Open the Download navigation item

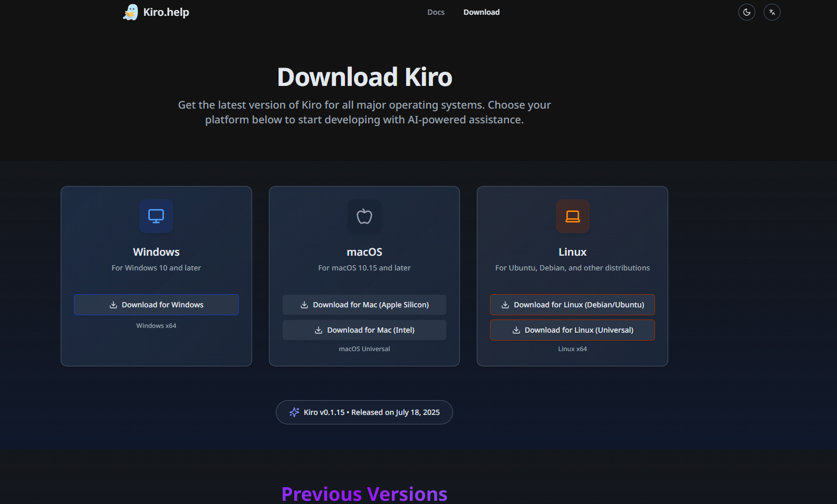point(482,12)
